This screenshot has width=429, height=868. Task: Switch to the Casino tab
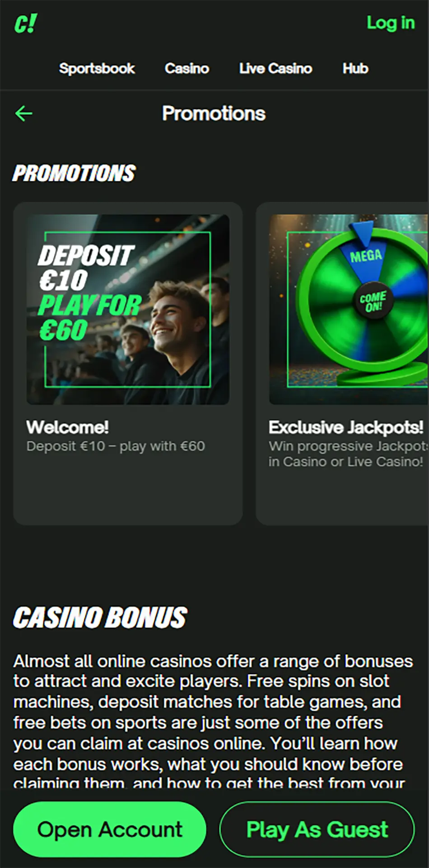187,69
